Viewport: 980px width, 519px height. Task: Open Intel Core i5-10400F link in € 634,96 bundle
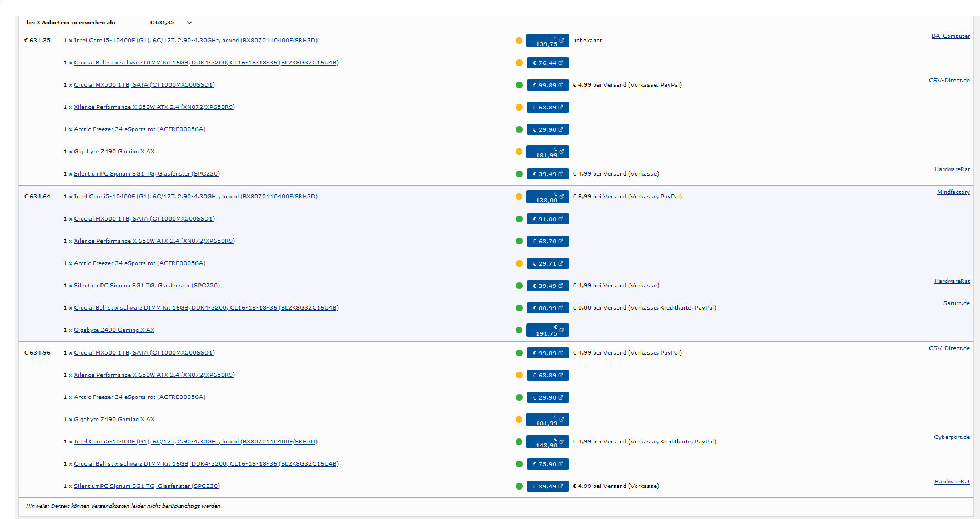195,442
